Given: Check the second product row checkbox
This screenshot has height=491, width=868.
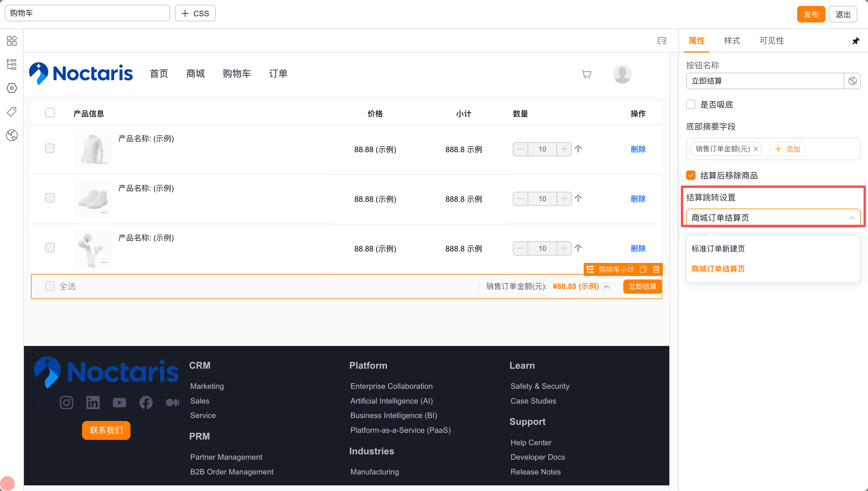Looking at the screenshot, I should click(50, 198).
